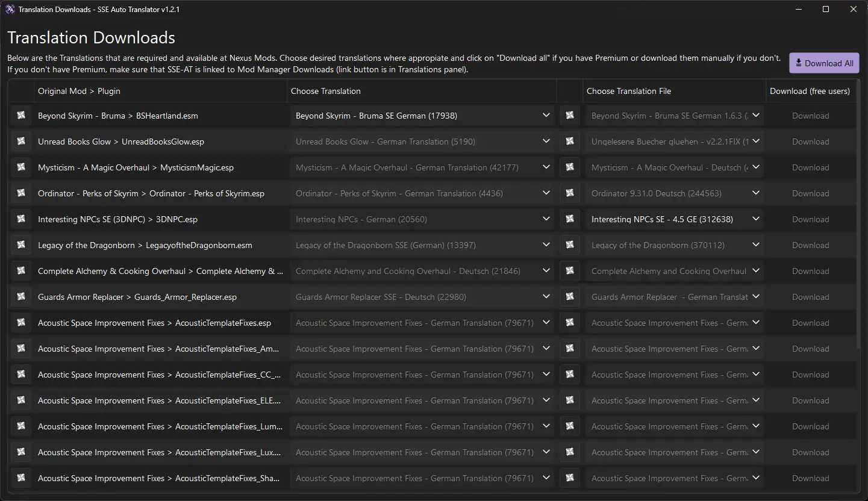The image size is (868, 501).
Task: Click translation icon in AcousticTemplateFixes_Lum row
Action: click(x=570, y=426)
